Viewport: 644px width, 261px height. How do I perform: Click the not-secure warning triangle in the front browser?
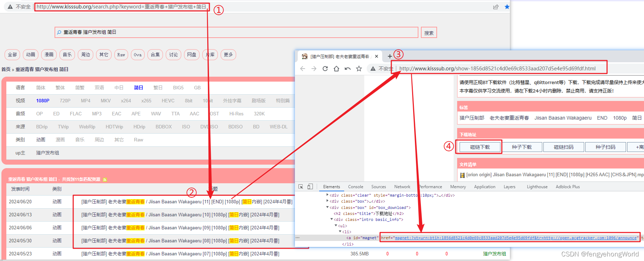pos(373,69)
